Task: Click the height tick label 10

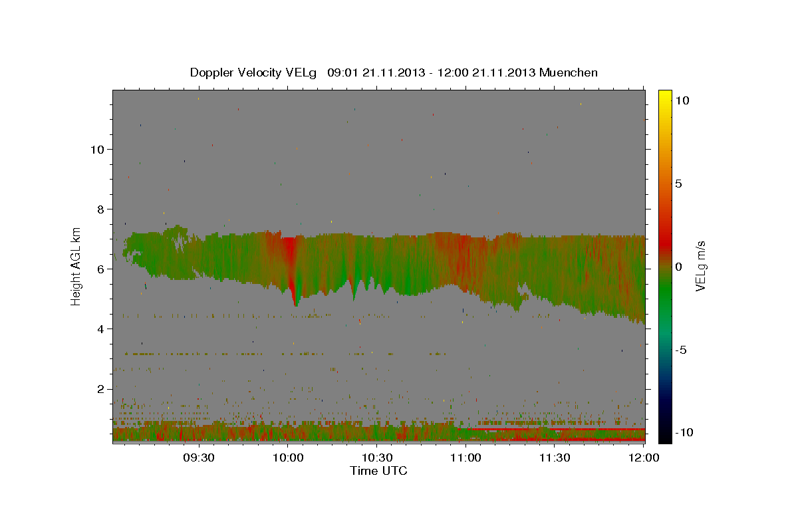Action: click(x=97, y=149)
